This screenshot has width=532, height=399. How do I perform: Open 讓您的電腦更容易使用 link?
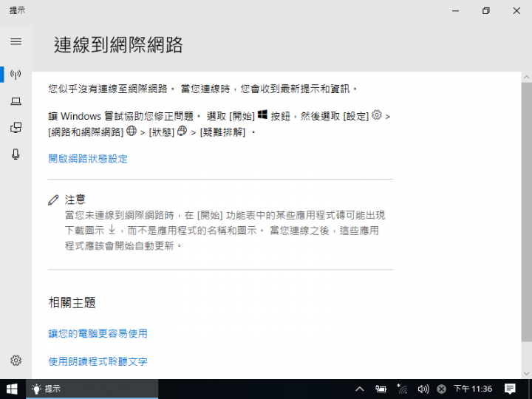[x=98, y=333]
